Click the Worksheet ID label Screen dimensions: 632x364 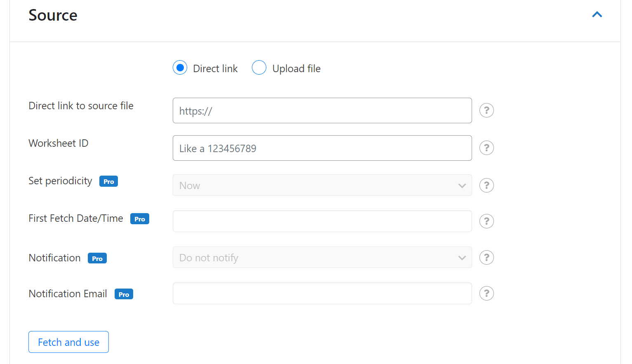point(59,143)
